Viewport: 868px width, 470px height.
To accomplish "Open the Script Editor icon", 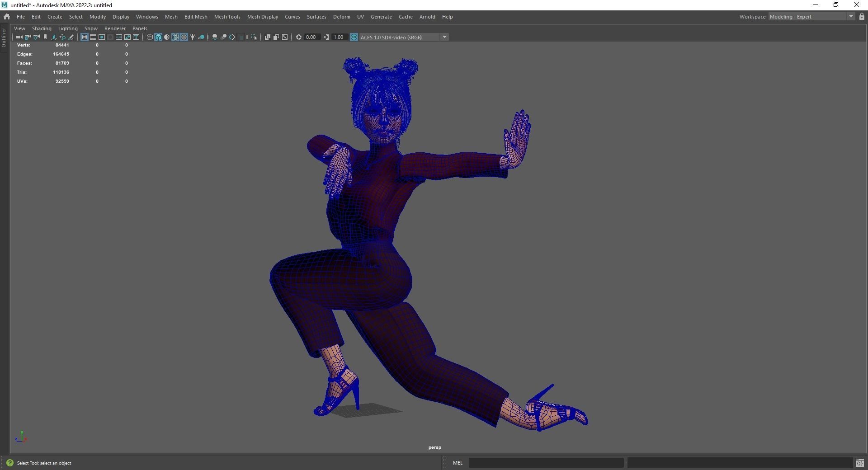I will coord(859,463).
